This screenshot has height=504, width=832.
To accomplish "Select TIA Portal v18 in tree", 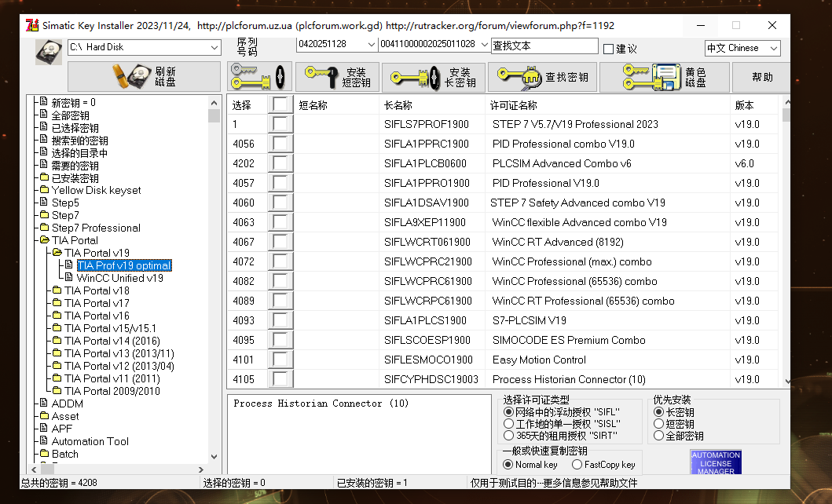I will pos(97,290).
